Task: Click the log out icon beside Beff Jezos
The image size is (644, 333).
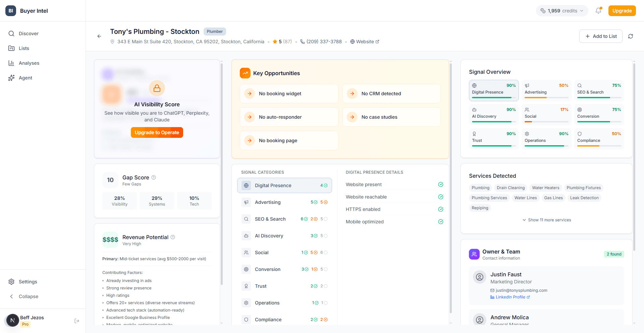Action: 77,321
